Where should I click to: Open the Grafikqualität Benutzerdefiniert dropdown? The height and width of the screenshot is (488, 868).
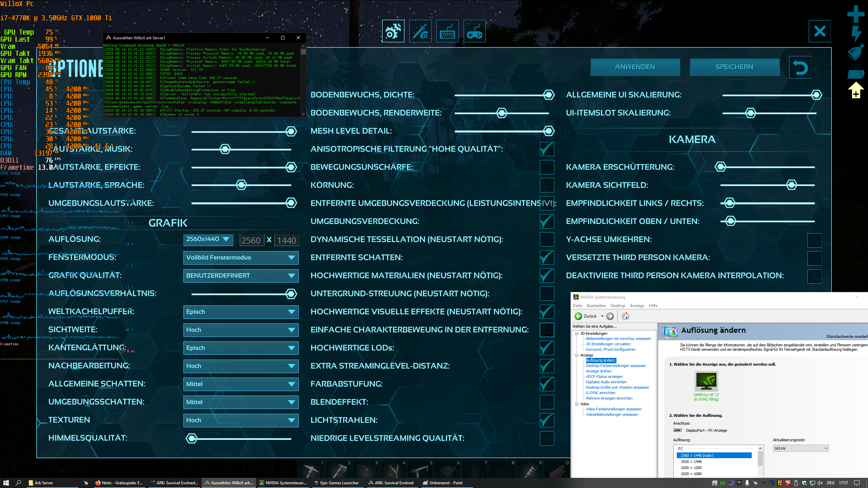pyautogui.click(x=241, y=276)
